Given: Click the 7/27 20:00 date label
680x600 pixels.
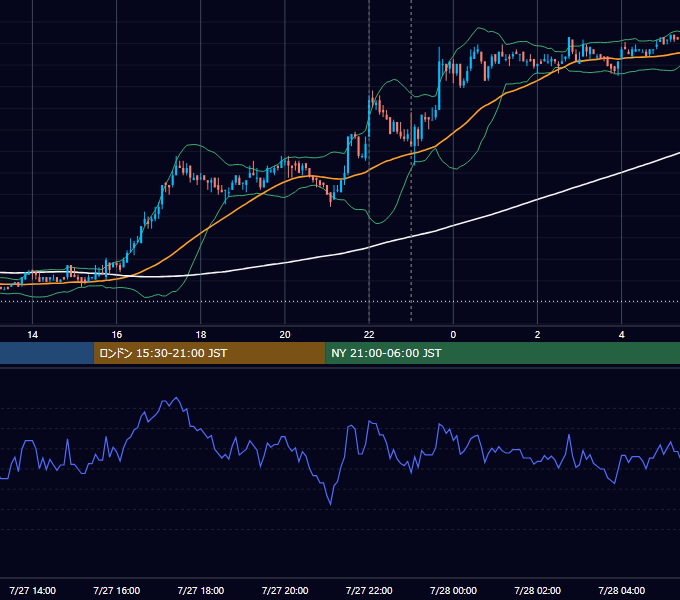Looking at the screenshot, I should (x=285, y=590).
